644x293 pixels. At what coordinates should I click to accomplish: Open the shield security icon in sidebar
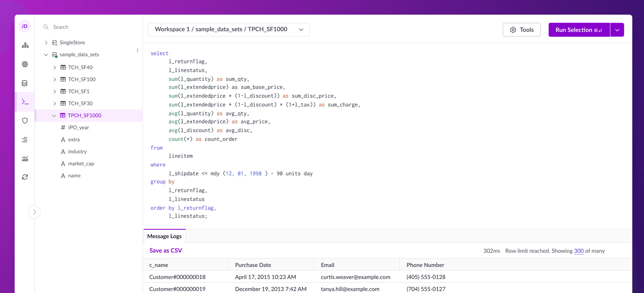tap(25, 120)
